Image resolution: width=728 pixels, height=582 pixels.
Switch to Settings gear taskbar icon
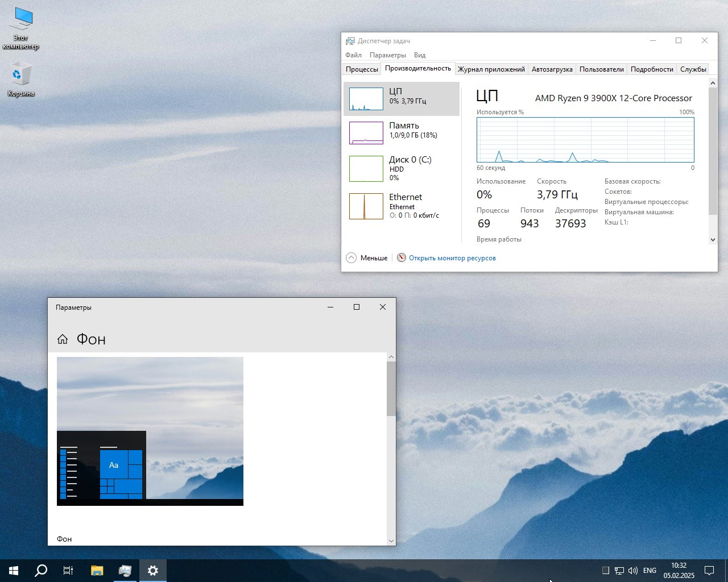point(153,571)
